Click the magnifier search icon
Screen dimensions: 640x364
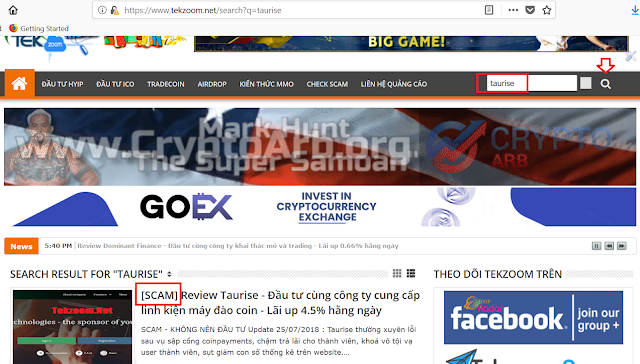(606, 84)
